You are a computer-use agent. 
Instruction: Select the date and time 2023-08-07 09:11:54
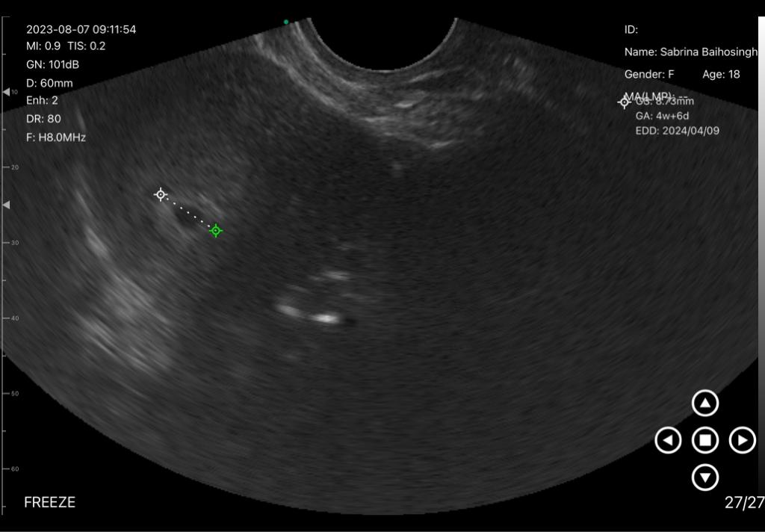click(x=81, y=29)
